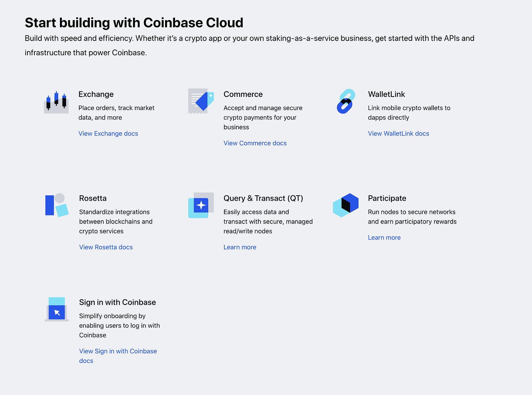This screenshot has width=532, height=395.
Task: Click the Participate hexagon cube icon
Action: (x=346, y=205)
